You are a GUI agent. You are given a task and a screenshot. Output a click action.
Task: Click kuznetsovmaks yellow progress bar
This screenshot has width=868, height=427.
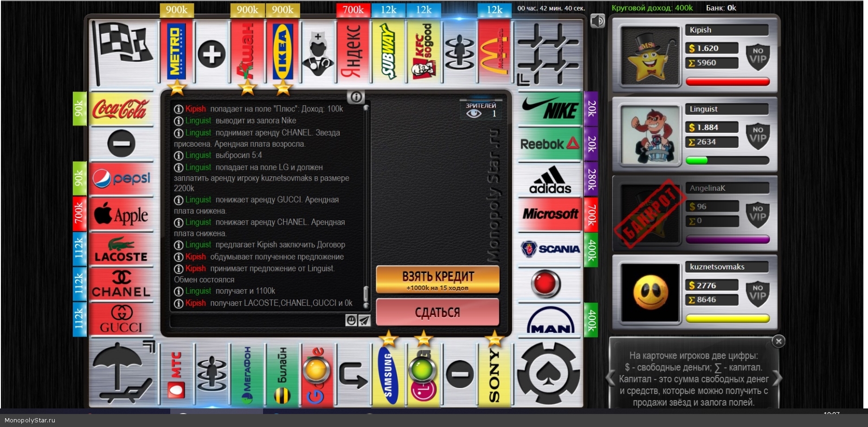(x=727, y=318)
